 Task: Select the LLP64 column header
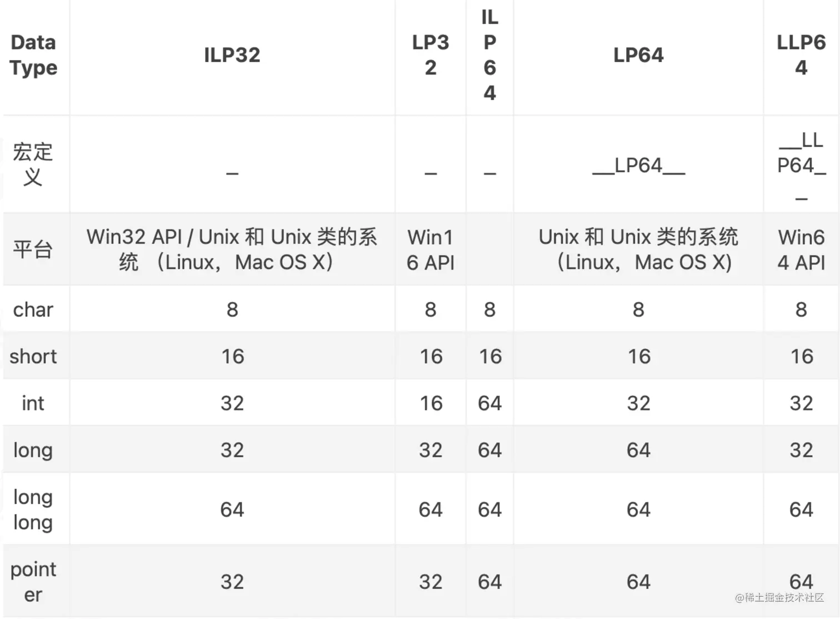tap(801, 55)
